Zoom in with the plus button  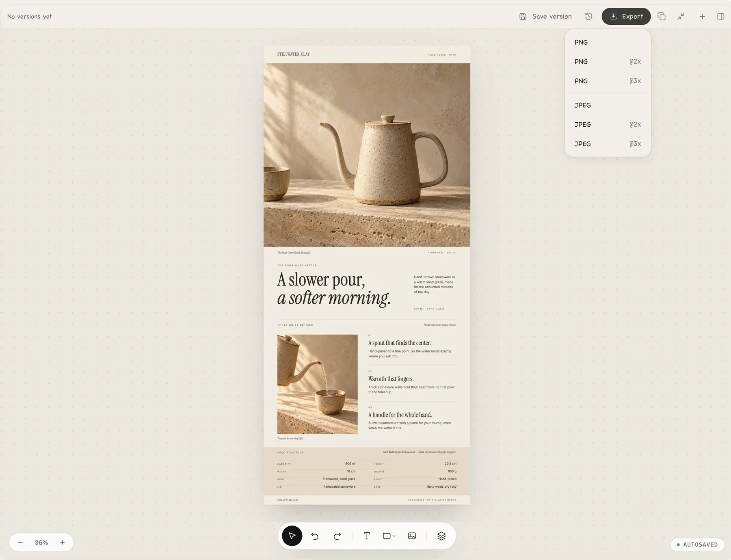62,543
